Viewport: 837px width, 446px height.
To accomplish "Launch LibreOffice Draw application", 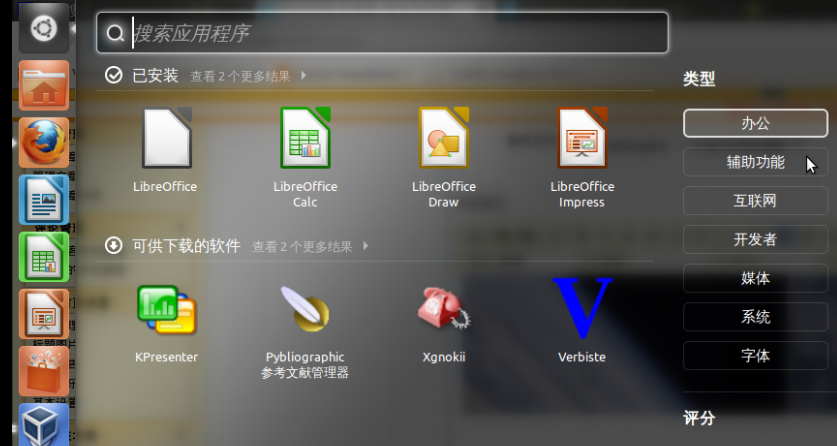I will (444, 138).
